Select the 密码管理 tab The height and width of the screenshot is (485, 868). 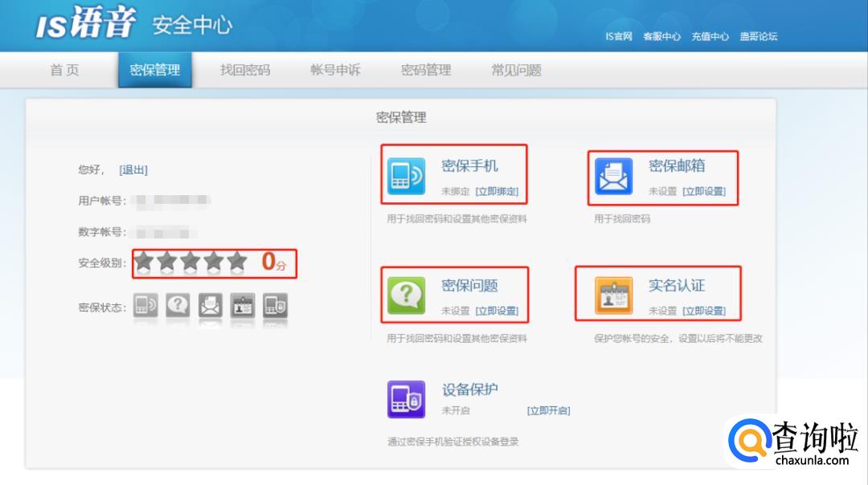tap(426, 71)
